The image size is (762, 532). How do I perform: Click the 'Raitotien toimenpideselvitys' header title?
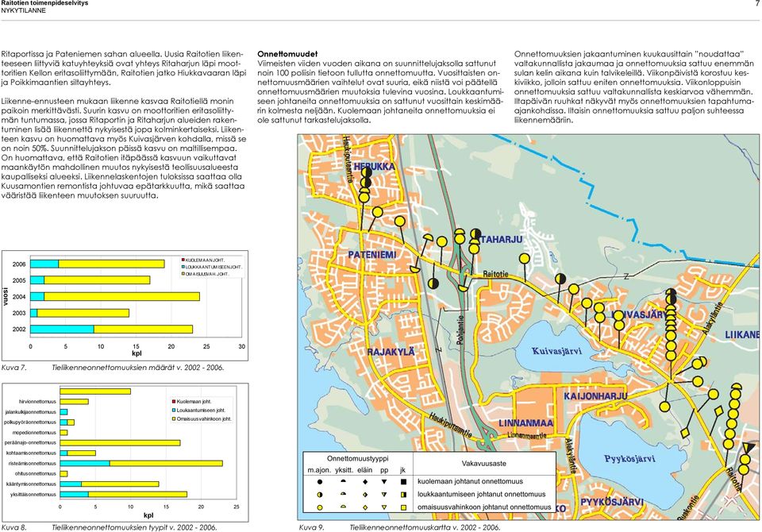(x=44, y=3)
